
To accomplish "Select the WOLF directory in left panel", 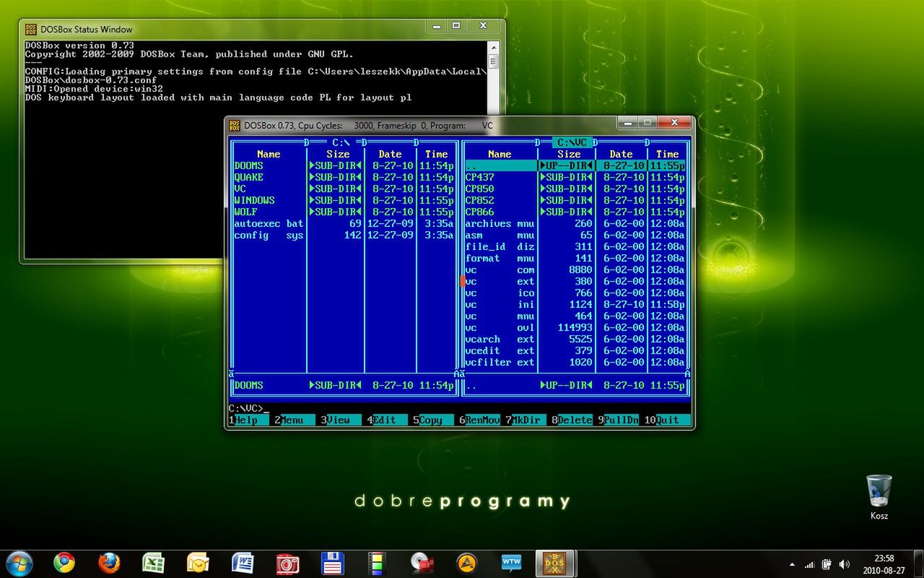I will 344,212.
